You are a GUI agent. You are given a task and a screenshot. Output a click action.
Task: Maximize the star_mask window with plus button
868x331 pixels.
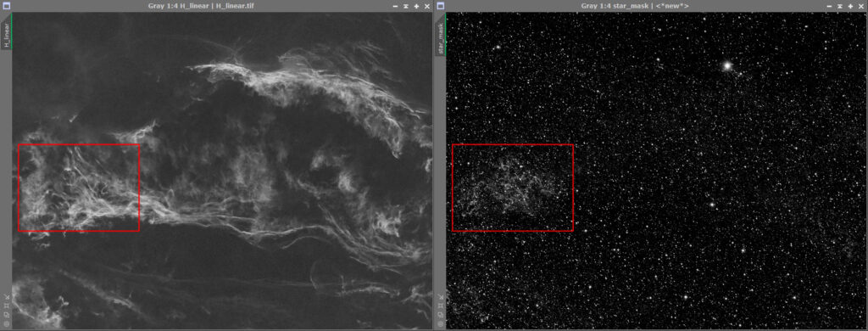850,6
